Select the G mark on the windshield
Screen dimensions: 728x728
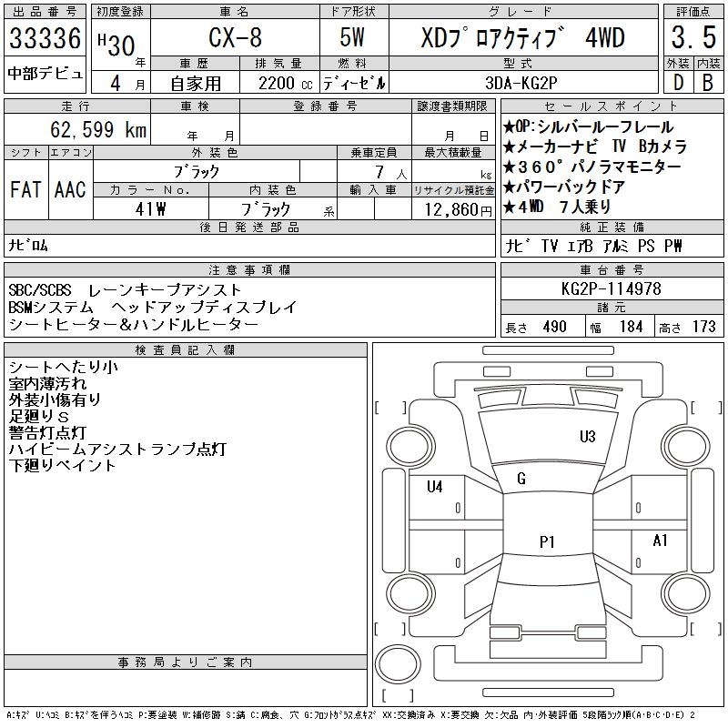pos(521,479)
